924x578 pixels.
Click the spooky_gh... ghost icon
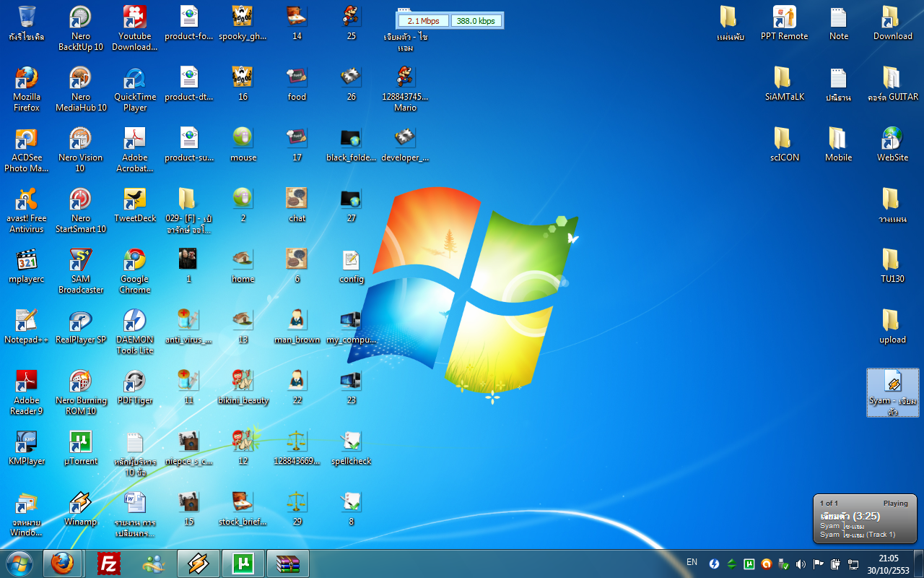pyautogui.click(x=243, y=22)
